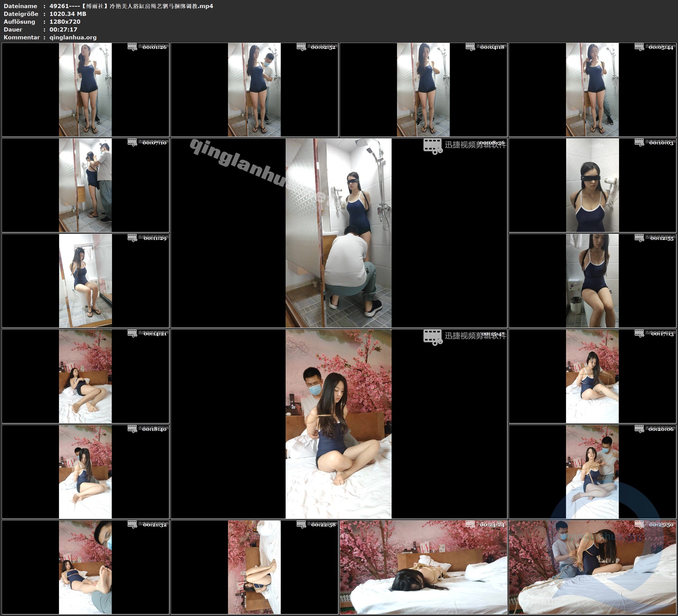Open the frame timestamped 00:04:18
This screenshot has height=616, width=678.
pyautogui.click(x=424, y=90)
